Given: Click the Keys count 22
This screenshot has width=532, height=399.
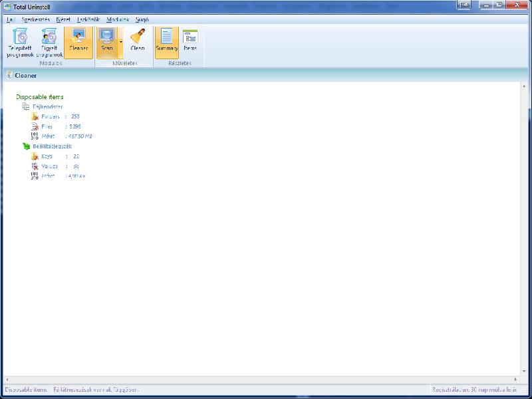Looking at the screenshot, I should (x=76, y=156).
